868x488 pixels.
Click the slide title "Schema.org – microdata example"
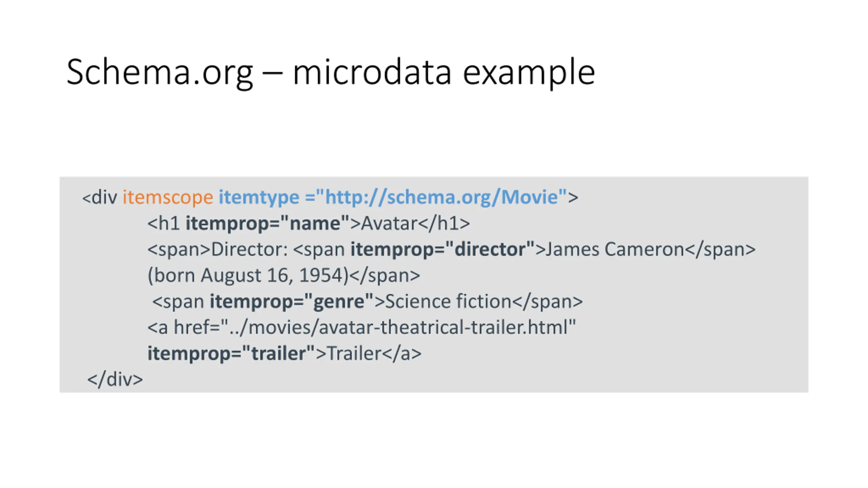coord(331,72)
